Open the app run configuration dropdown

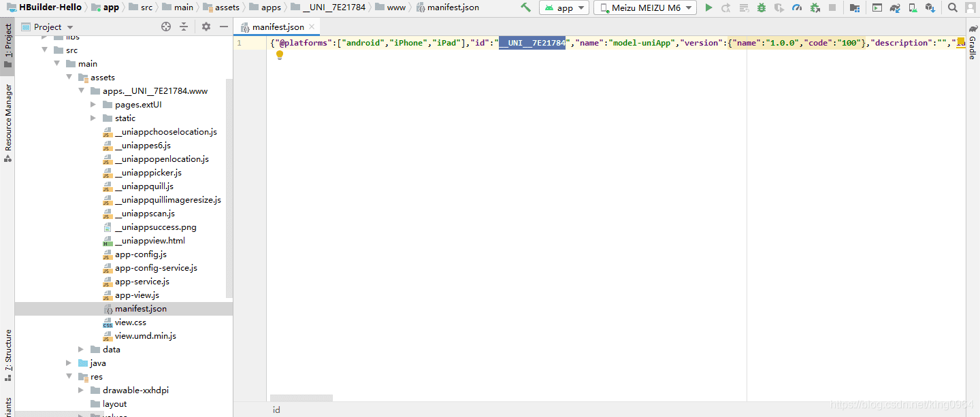pyautogui.click(x=564, y=7)
